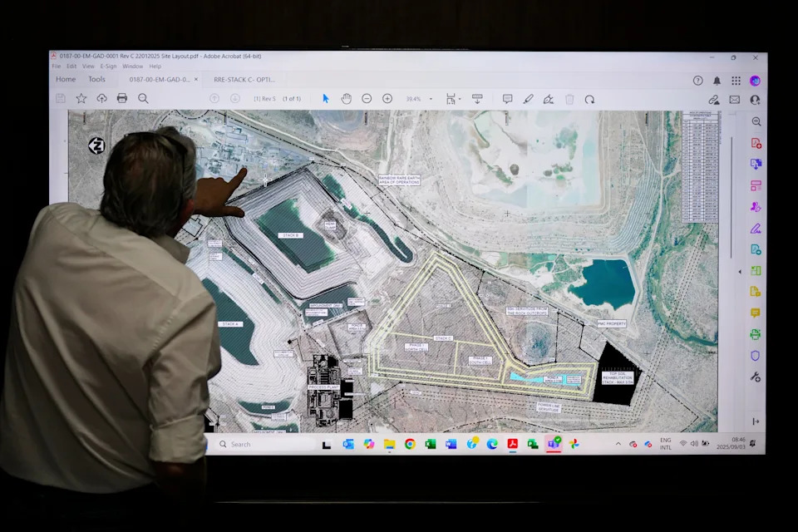Go to the Home view
The height and width of the screenshot is (532, 798).
[66, 80]
